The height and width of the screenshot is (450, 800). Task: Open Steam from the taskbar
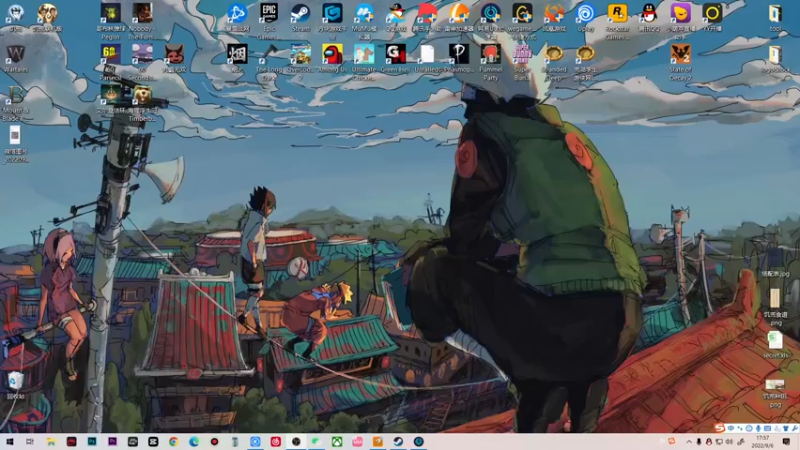[398, 442]
